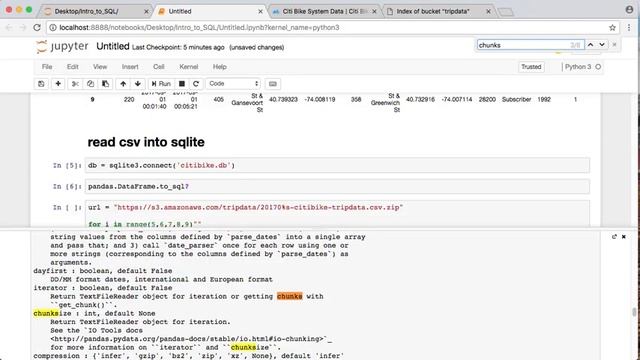This screenshot has width=640, height=360.
Task: Open the View menu
Action: pos(100,67)
